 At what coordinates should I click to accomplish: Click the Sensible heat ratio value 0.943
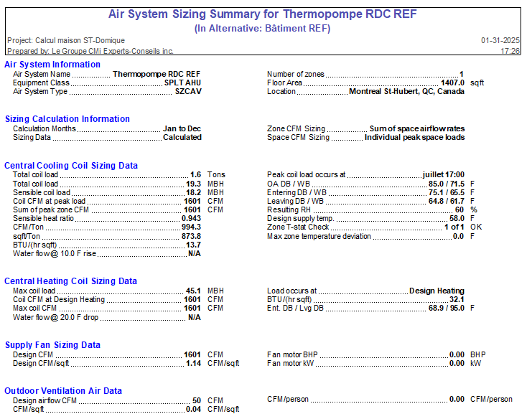pos(190,217)
